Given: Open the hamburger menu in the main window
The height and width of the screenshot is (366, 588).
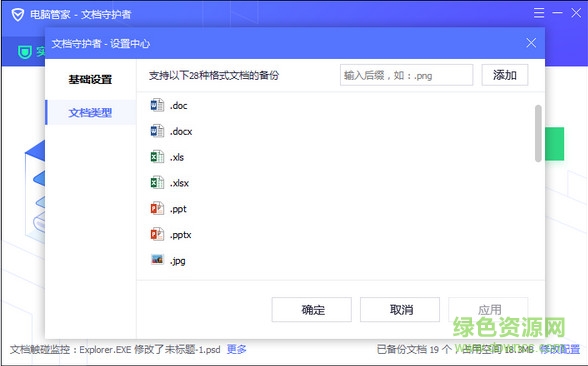Looking at the screenshot, I should pyautogui.click(x=539, y=13).
